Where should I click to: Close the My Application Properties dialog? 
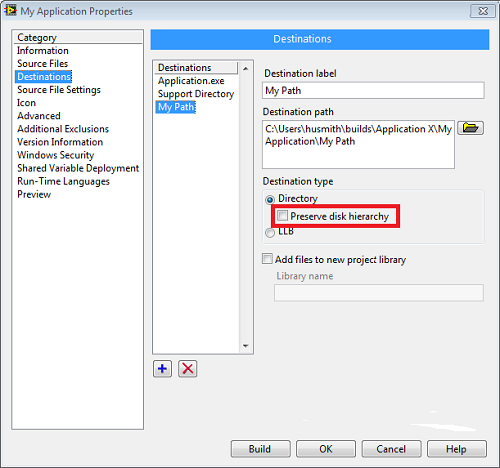(483, 11)
